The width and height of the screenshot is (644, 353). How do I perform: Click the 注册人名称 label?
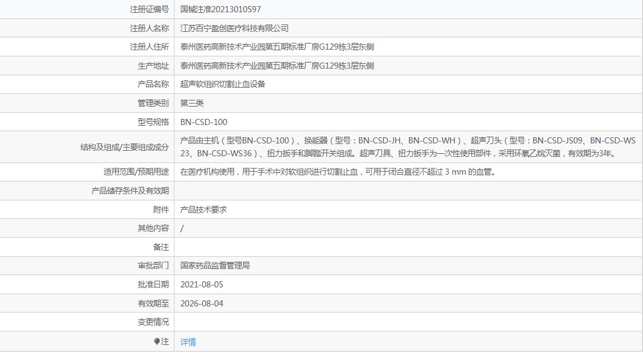point(149,28)
